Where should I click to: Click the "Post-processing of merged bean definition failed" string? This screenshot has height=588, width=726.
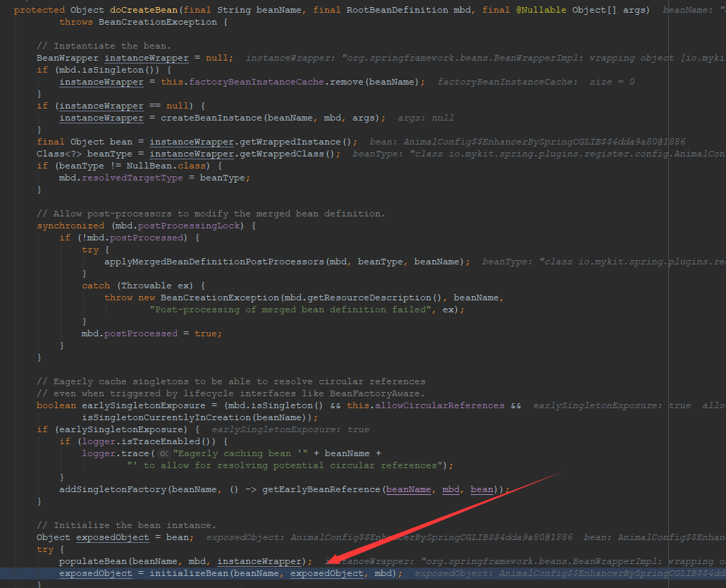coord(293,310)
